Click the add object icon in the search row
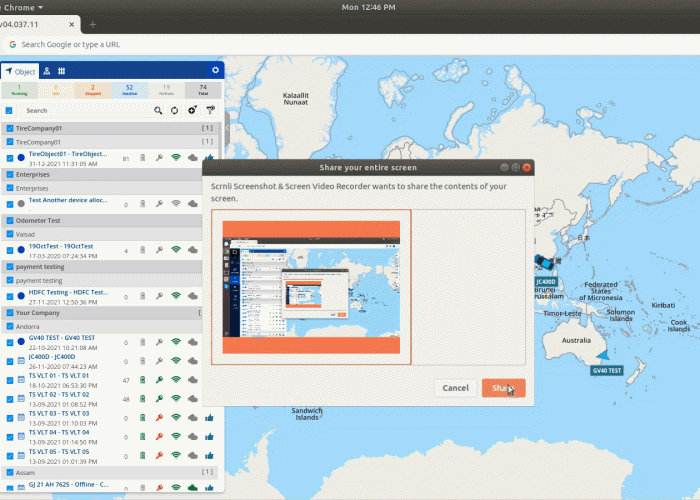 (192, 111)
